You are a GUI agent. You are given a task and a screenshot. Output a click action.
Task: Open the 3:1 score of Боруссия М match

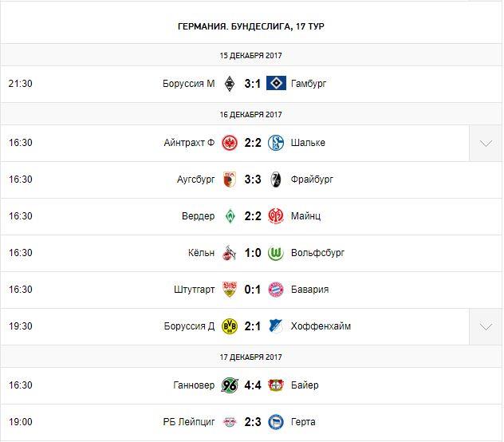pyautogui.click(x=253, y=84)
